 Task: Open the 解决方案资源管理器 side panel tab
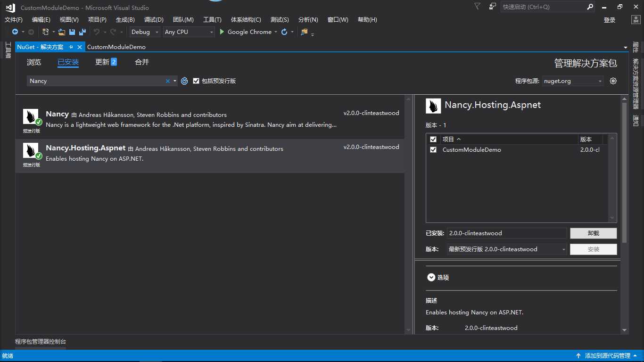pyautogui.click(x=636, y=84)
